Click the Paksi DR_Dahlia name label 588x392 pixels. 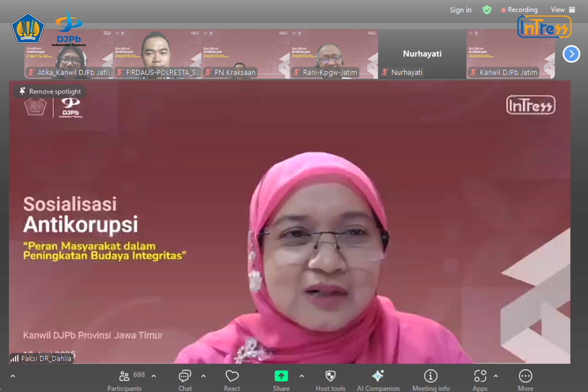[x=46, y=358]
